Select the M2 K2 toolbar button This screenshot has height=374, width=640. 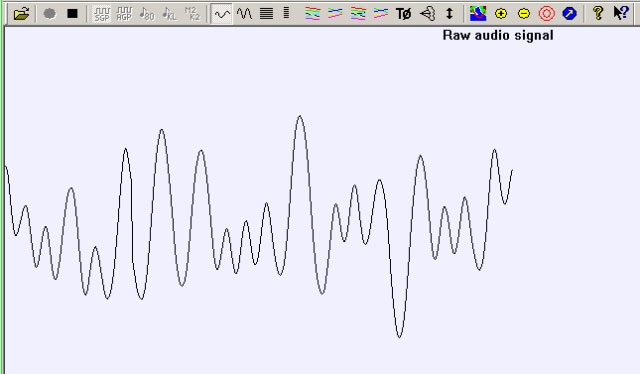click(x=192, y=14)
